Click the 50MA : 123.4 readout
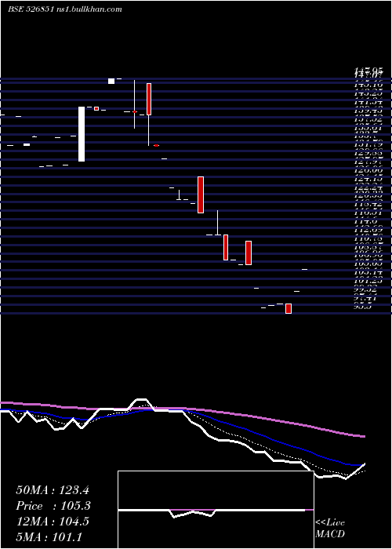 (x=51, y=490)
